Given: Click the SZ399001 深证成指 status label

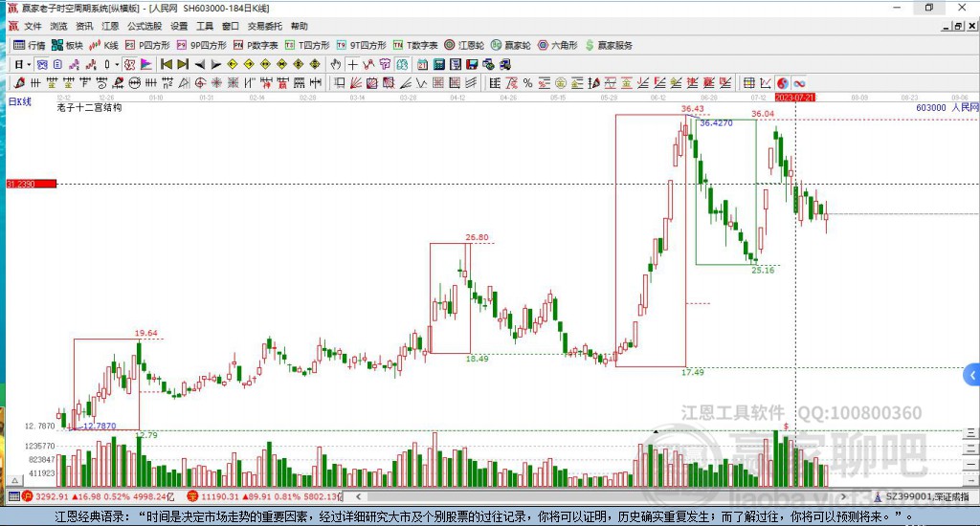Looking at the screenshot, I should (922, 496).
